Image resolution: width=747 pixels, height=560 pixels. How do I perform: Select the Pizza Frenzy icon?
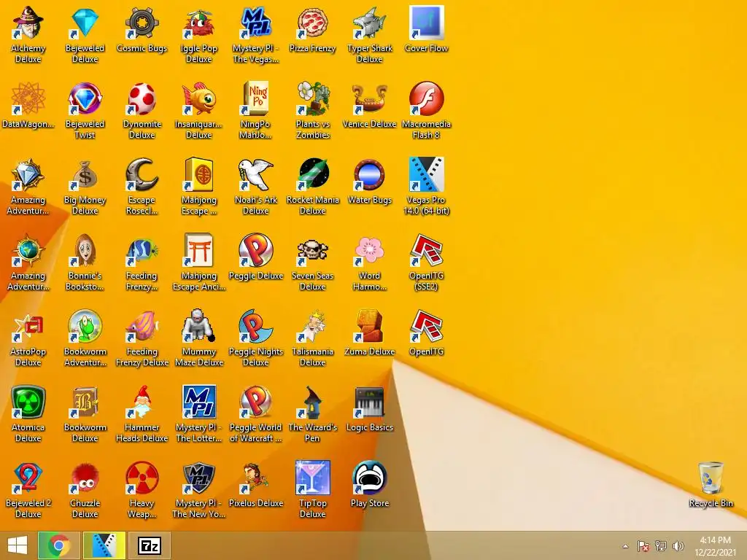coord(312,23)
